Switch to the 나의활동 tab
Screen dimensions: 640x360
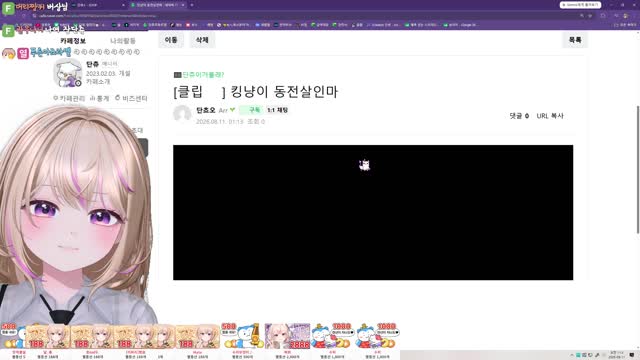click(x=123, y=41)
